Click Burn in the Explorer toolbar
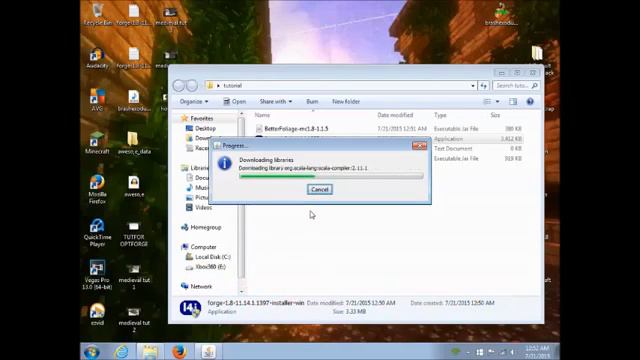Image resolution: width=640 pixels, height=360 pixels. coord(312,102)
